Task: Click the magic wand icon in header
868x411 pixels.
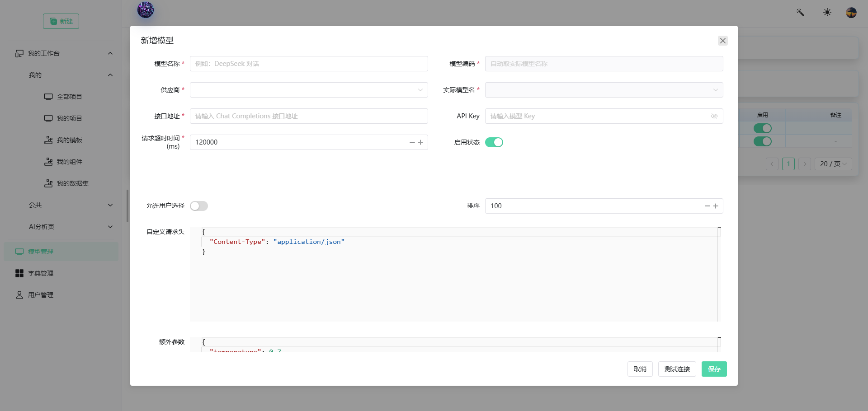Action: (x=800, y=12)
